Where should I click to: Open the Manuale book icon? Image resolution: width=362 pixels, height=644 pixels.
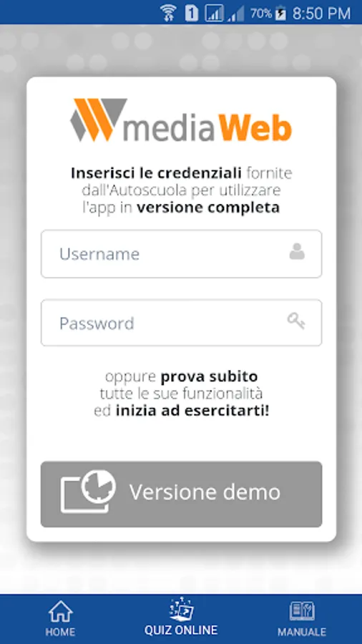click(x=302, y=611)
